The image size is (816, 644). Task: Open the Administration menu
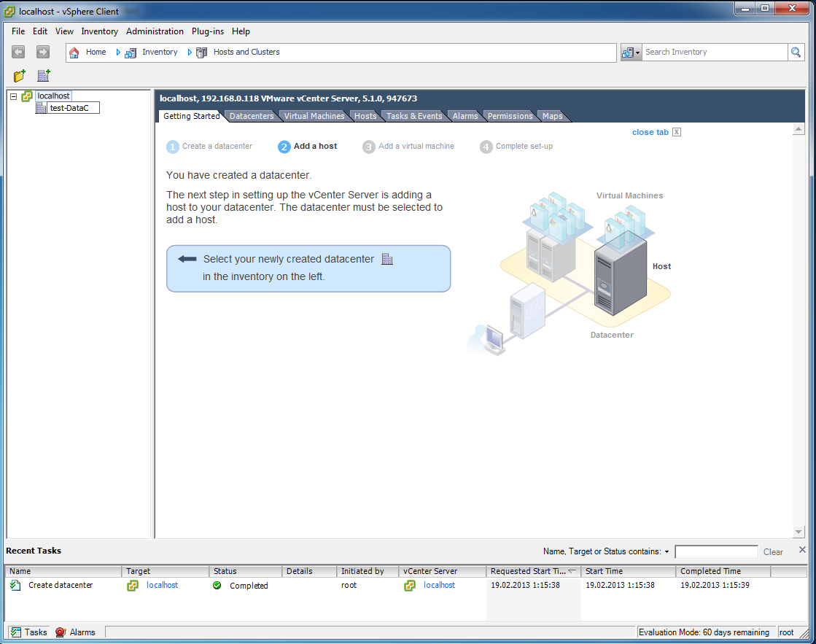coord(155,31)
